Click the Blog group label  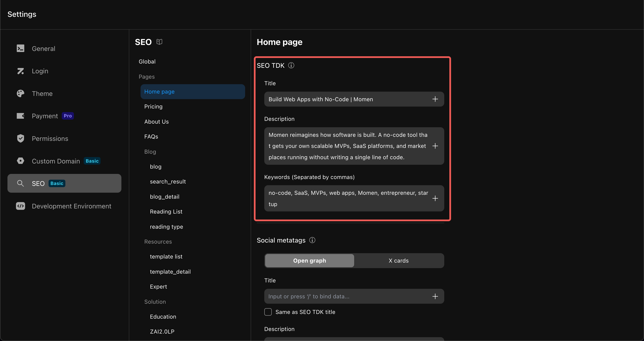tap(150, 152)
